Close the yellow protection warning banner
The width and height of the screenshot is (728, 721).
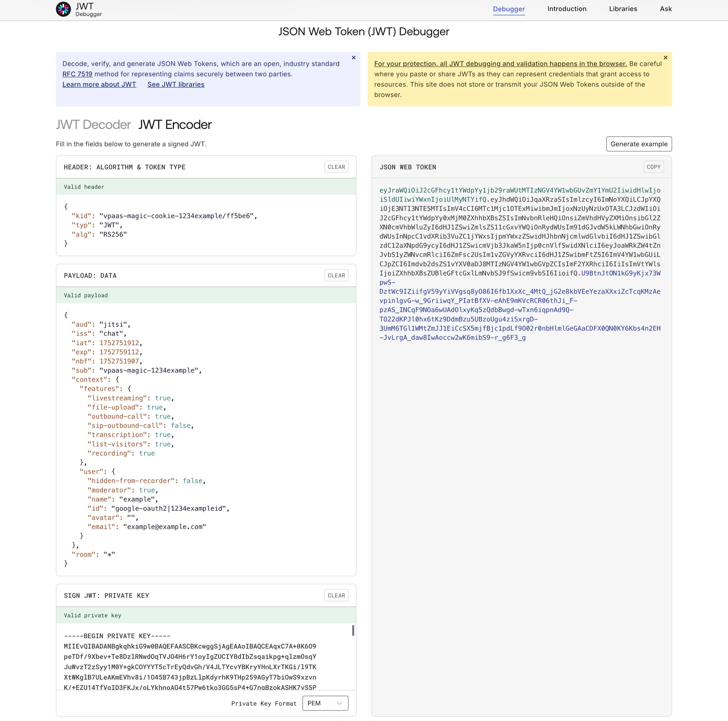(x=666, y=58)
